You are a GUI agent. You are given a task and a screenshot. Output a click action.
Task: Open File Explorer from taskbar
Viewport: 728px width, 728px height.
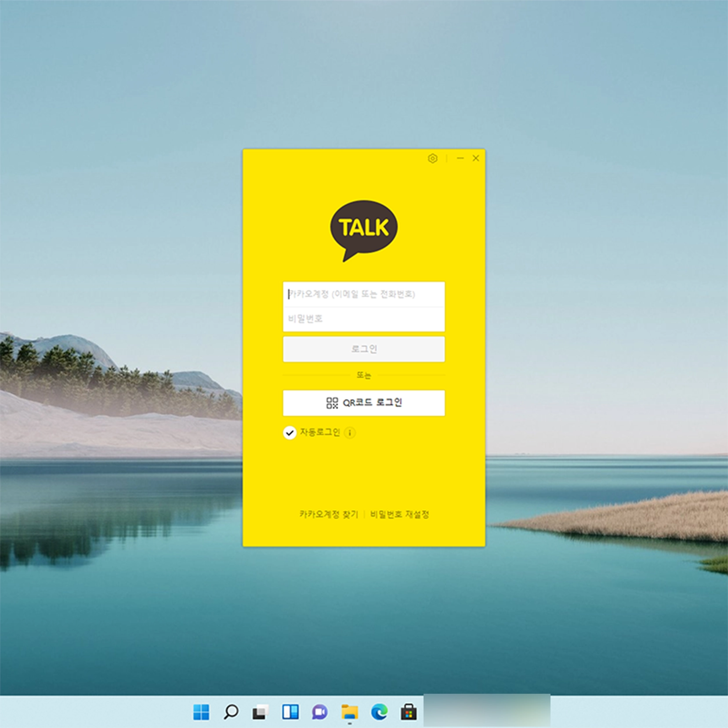click(x=350, y=712)
